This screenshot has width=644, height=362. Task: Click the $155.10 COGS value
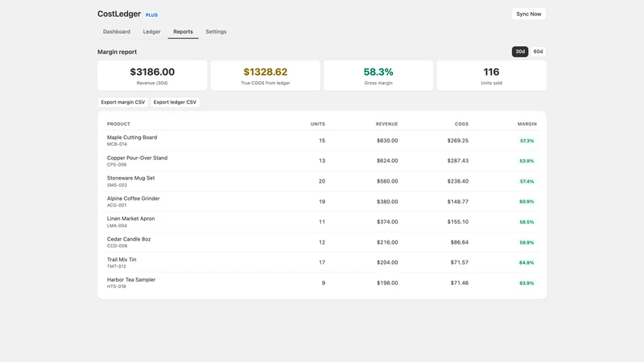[458, 222]
